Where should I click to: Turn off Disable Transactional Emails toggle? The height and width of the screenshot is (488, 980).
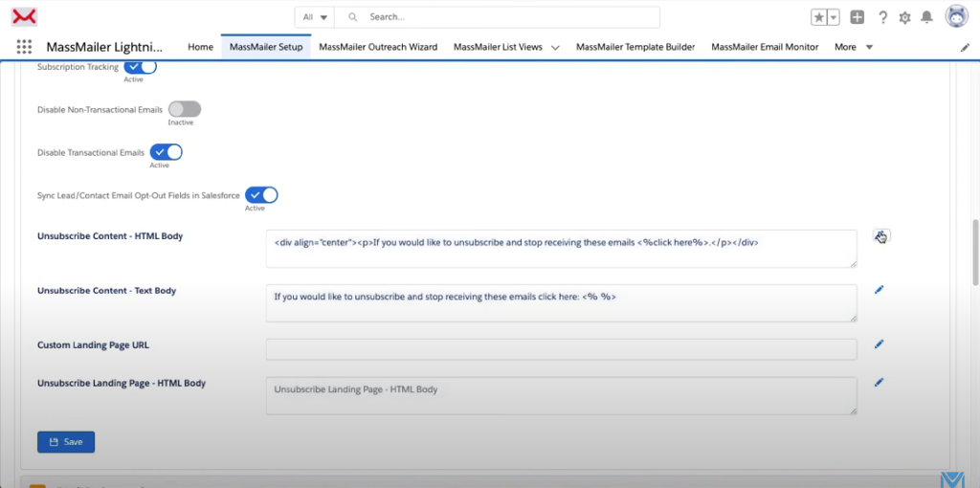pos(167,152)
